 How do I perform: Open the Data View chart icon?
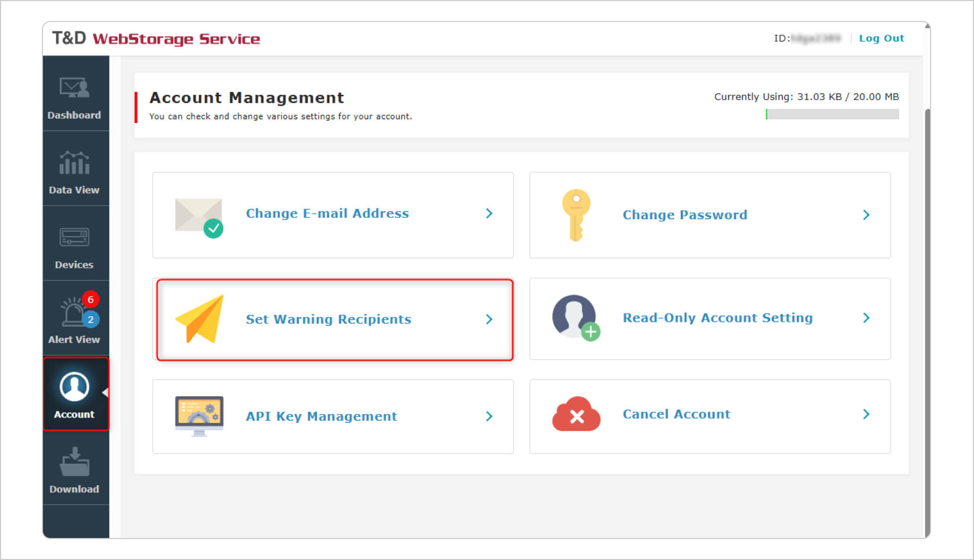pos(74,163)
